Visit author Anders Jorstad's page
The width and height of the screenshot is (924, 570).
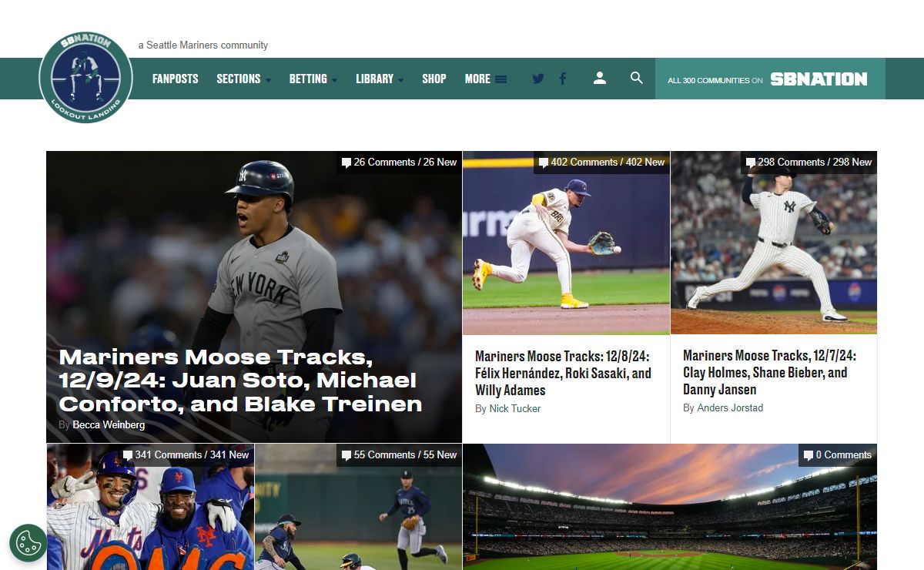[730, 407]
